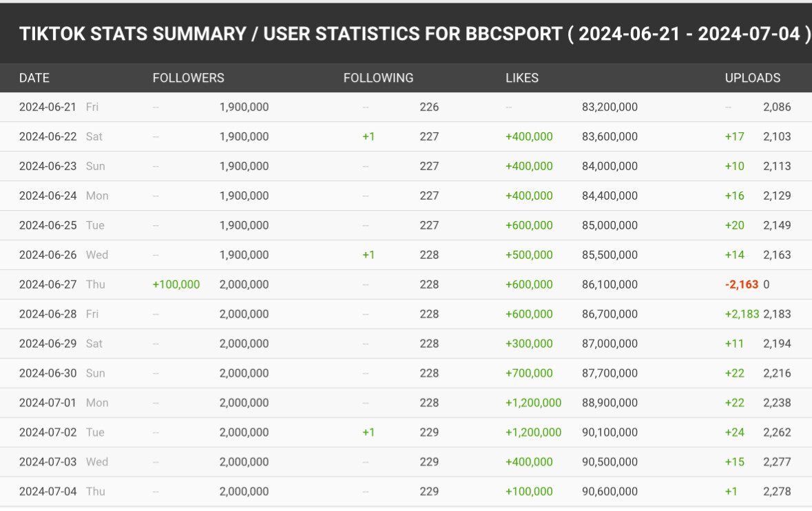The image size is (812, 511).
Task: Click the FOLLOWERS column header
Action: coord(188,78)
